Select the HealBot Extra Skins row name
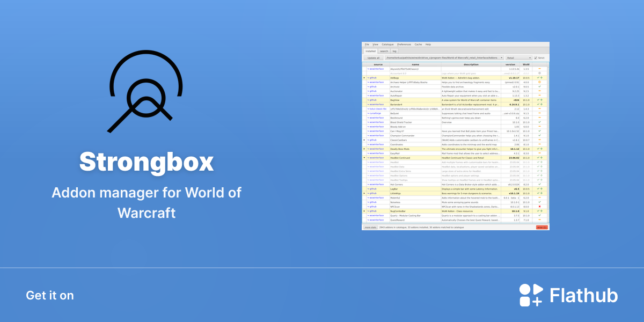This screenshot has width=644, height=322. pyautogui.click(x=400, y=171)
